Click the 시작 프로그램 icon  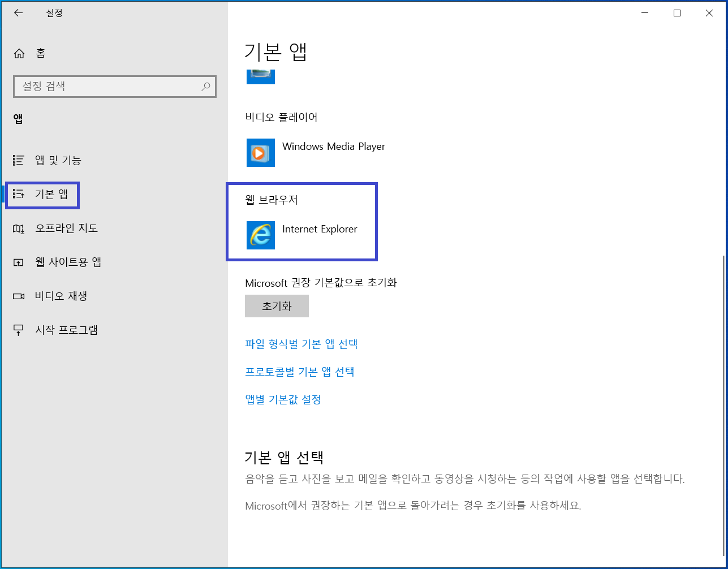coord(19,330)
